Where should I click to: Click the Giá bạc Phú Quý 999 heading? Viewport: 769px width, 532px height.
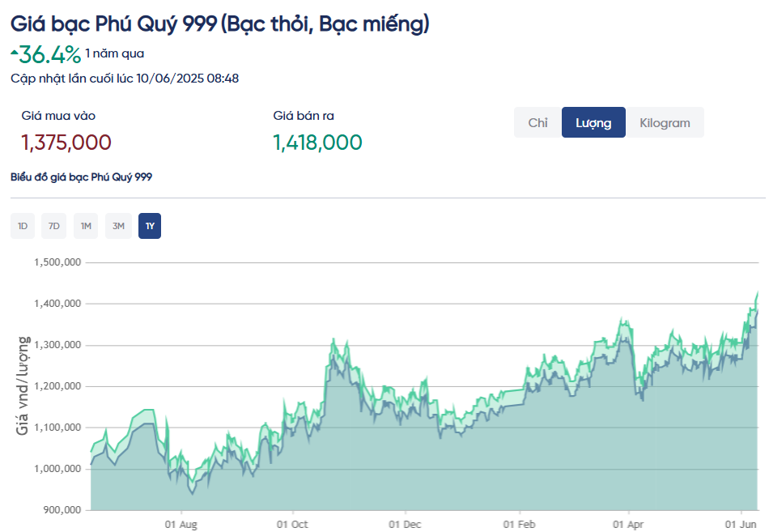tap(219, 24)
